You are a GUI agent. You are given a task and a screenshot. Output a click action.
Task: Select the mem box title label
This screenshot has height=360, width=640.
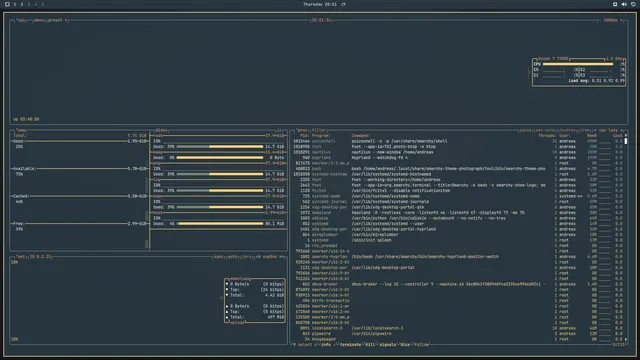[x=21, y=130]
